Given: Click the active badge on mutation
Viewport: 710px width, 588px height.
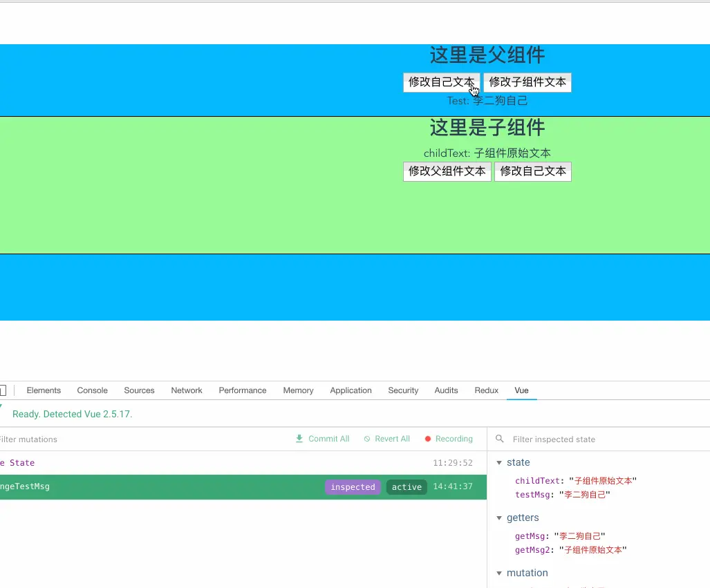Looking at the screenshot, I should 407,486.
